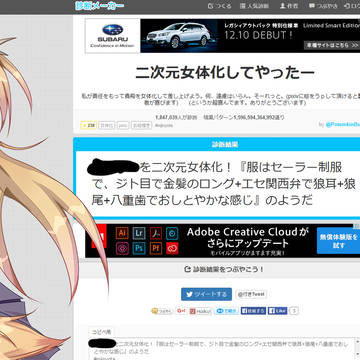Open the 診断メーカー site logo
Screen dimensions: 360x360
100,6
